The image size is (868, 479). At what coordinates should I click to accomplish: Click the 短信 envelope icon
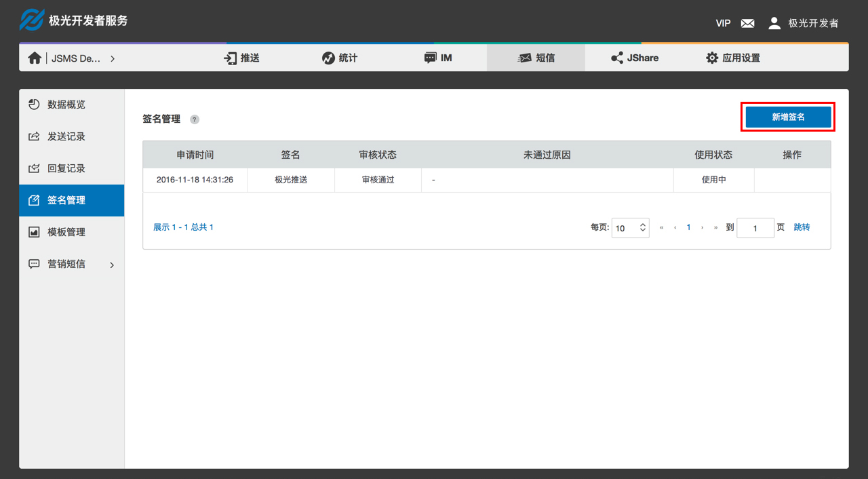tap(525, 58)
